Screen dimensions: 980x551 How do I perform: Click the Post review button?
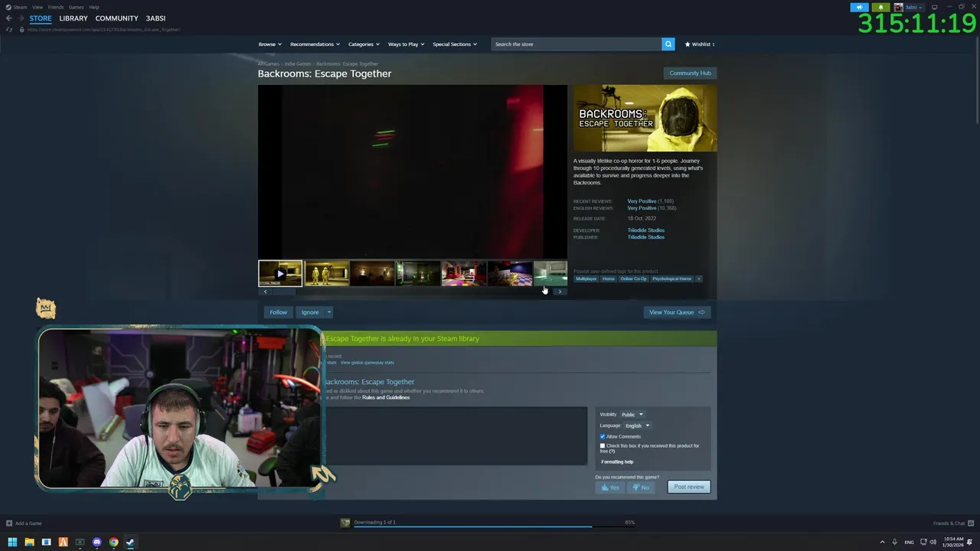(689, 487)
